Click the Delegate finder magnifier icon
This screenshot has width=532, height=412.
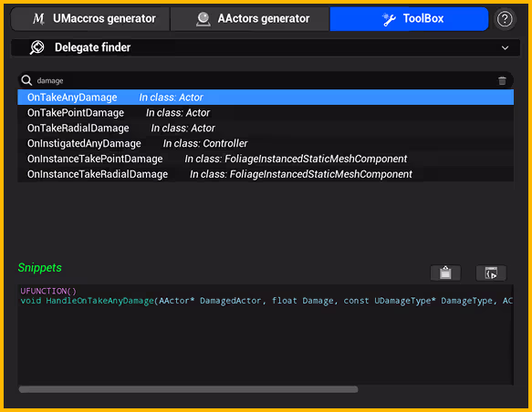(37, 47)
